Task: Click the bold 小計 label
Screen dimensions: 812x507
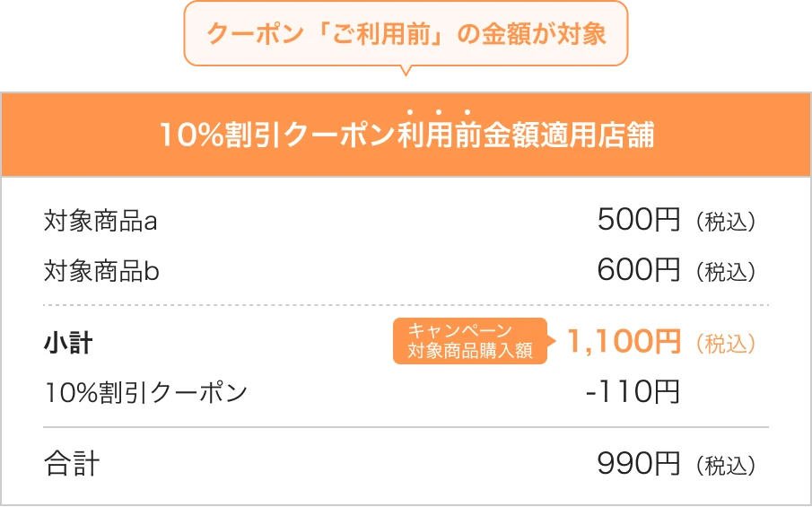Action: tap(68, 343)
